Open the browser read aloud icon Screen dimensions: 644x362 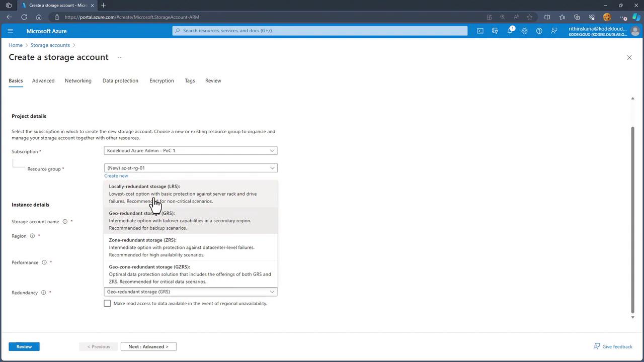pyautogui.click(x=516, y=17)
